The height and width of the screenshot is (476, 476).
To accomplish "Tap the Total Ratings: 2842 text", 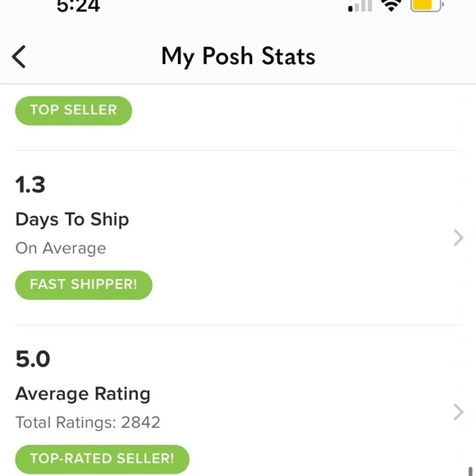I will (88, 423).
